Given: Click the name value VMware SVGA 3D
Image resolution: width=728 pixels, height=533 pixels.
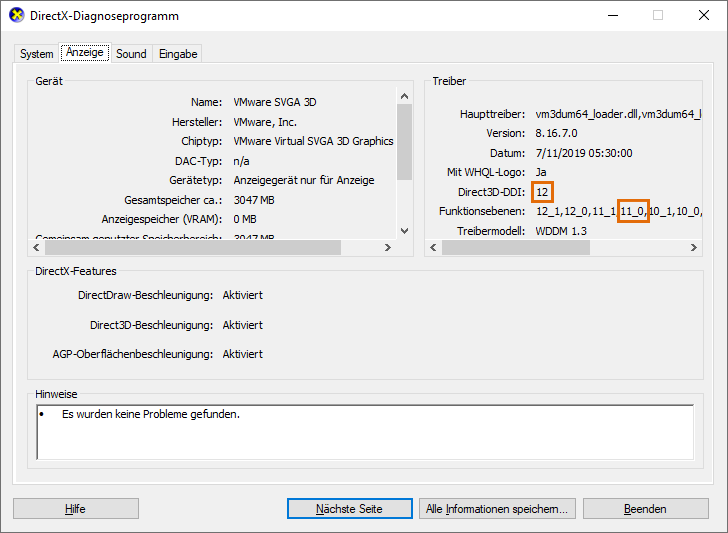Looking at the screenshot, I should pyautogui.click(x=275, y=102).
